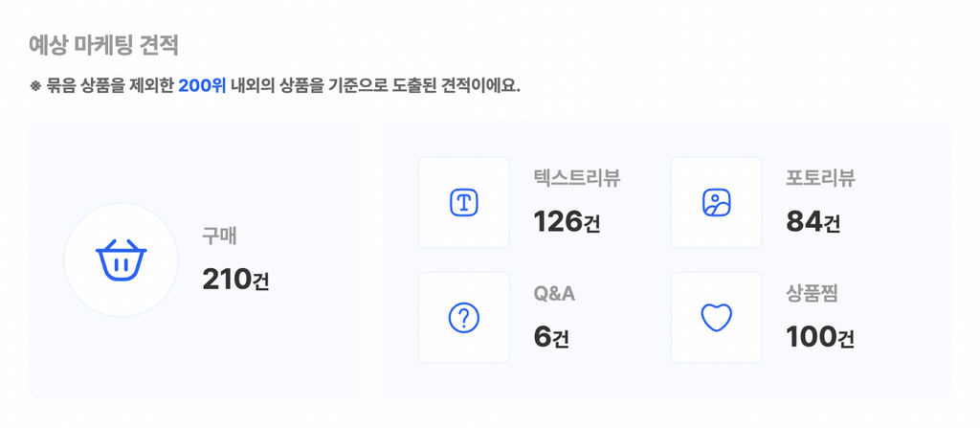Click the text review T icon
Image resolution: width=980 pixels, height=428 pixels.
(x=464, y=203)
